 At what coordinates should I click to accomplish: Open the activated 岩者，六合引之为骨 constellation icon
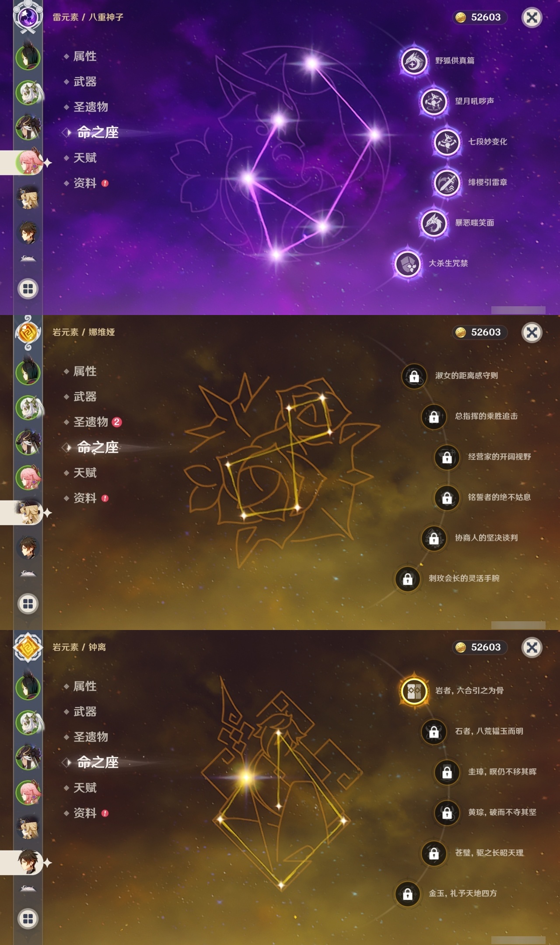[x=414, y=691]
